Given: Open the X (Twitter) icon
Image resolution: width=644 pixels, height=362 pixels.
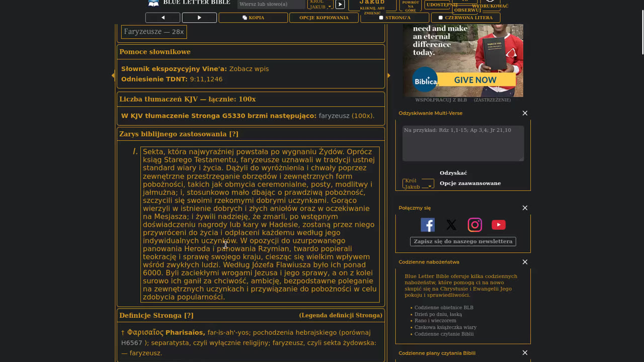Looking at the screenshot, I should (x=451, y=225).
